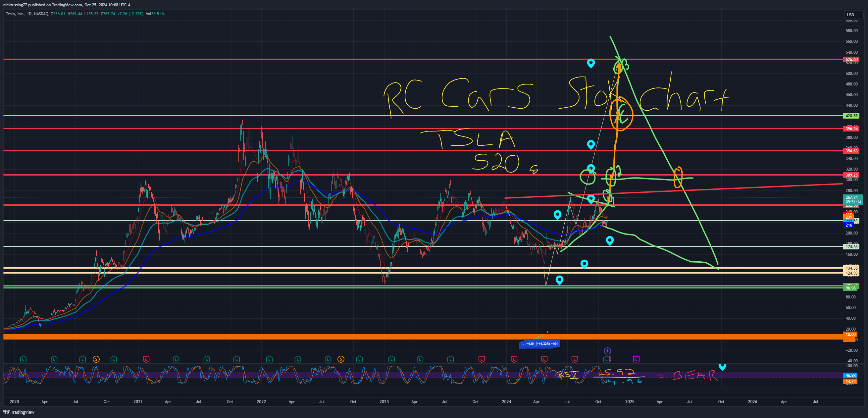
Task: Click the 396.34 red price label
Action: point(851,129)
